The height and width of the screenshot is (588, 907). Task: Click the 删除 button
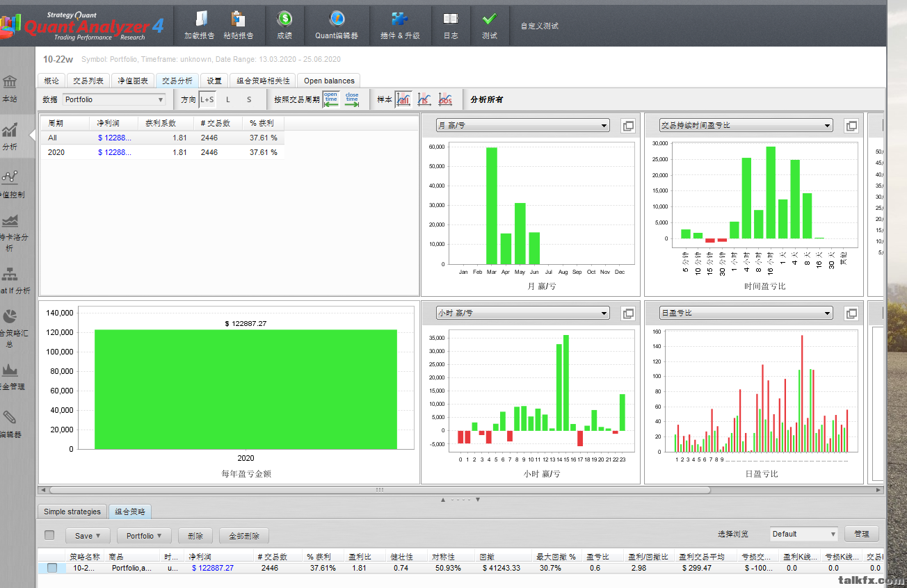195,536
